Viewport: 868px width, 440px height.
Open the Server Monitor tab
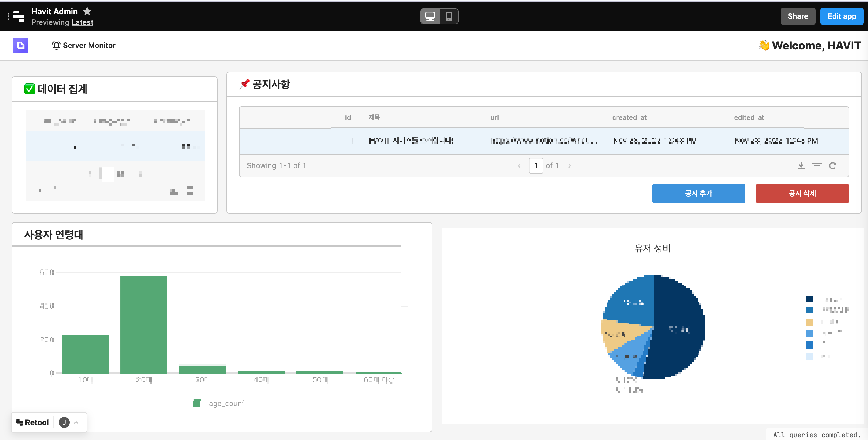[x=84, y=45]
